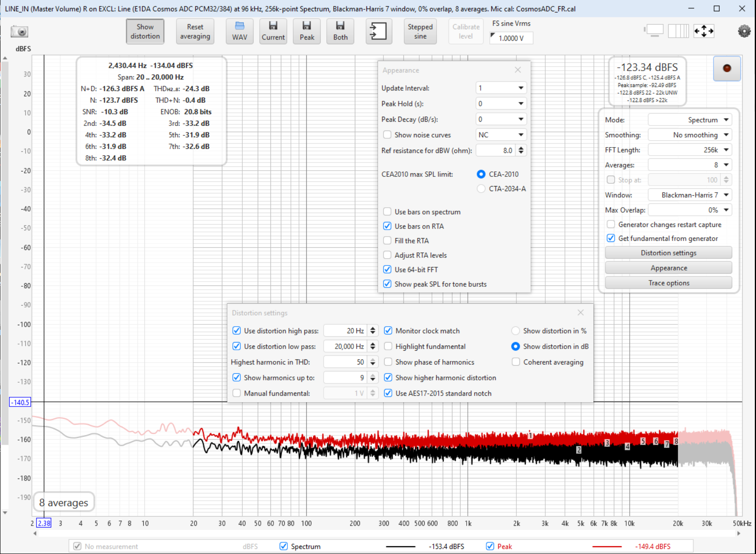Open noise curves NC dropdown
The image size is (756, 554).
click(501, 135)
